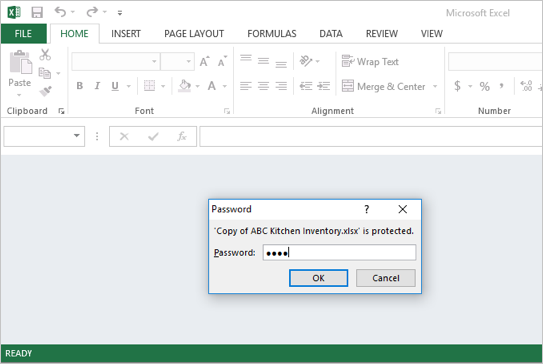Image resolution: width=543 pixels, height=364 pixels.
Task: Decrease indent
Action: (306, 86)
